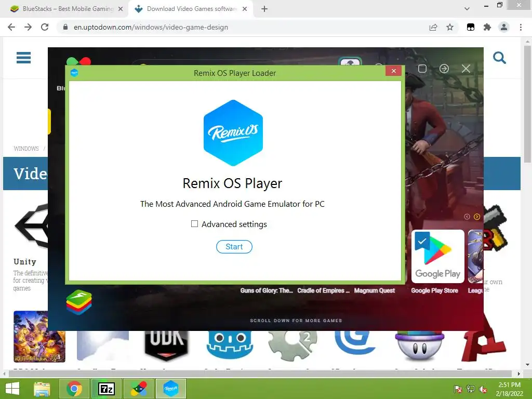
Task: Click Chrome tab search dropdown arrow
Action: tap(467, 9)
